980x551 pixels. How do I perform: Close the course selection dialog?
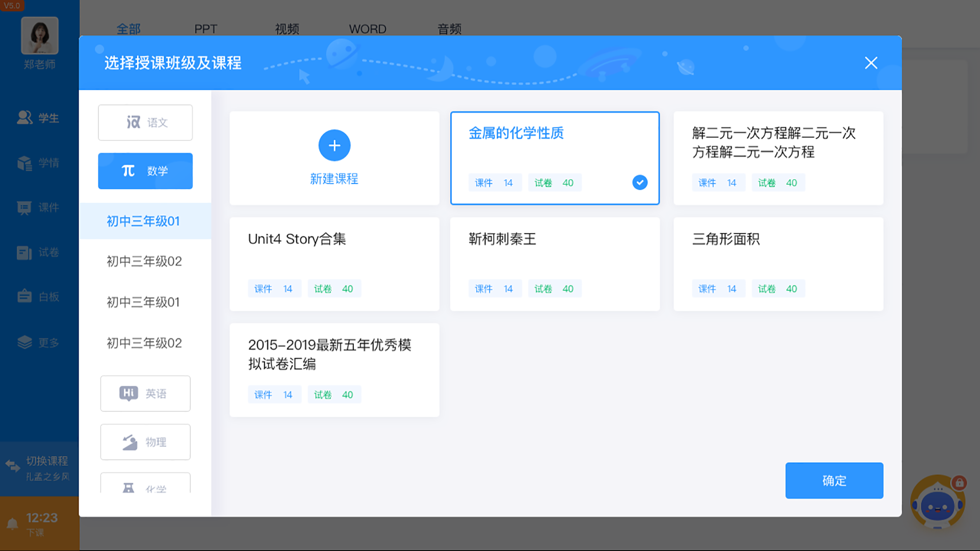[x=871, y=63]
